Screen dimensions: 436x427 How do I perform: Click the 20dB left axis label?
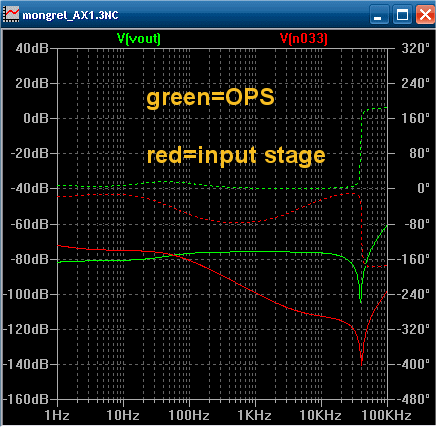point(32,83)
